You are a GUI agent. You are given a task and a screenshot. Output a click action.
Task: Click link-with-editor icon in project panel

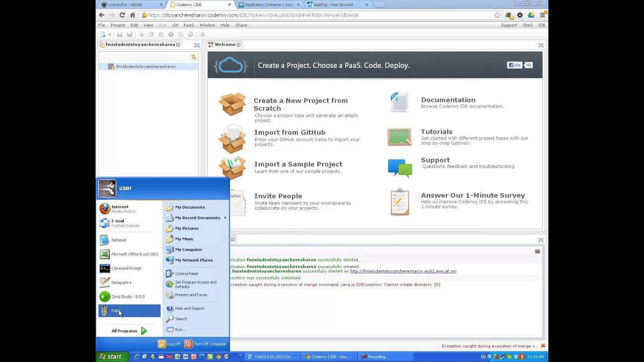coord(193,56)
